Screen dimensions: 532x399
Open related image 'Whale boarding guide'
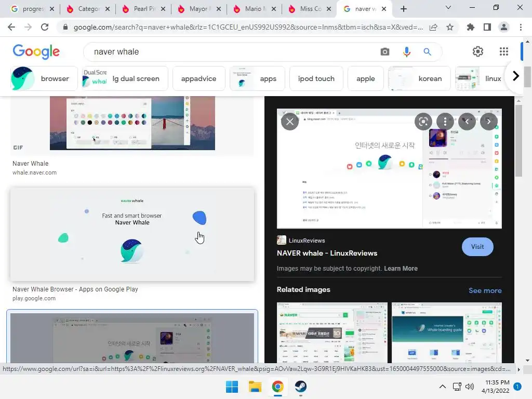(x=446, y=332)
